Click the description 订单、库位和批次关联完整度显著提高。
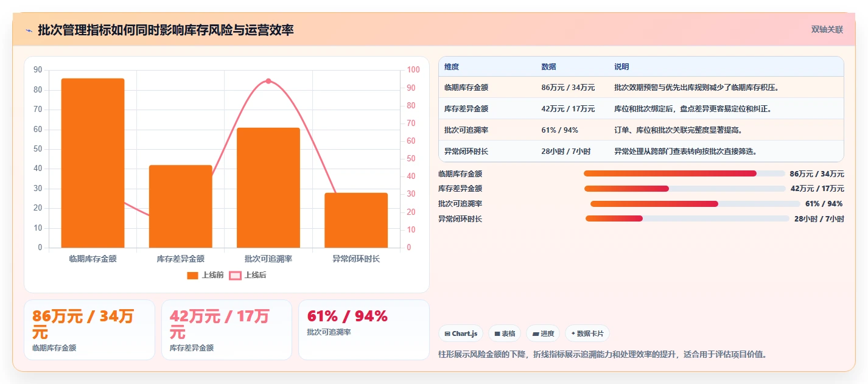Image resolution: width=868 pixels, height=384 pixels. (x=679, y=130)
